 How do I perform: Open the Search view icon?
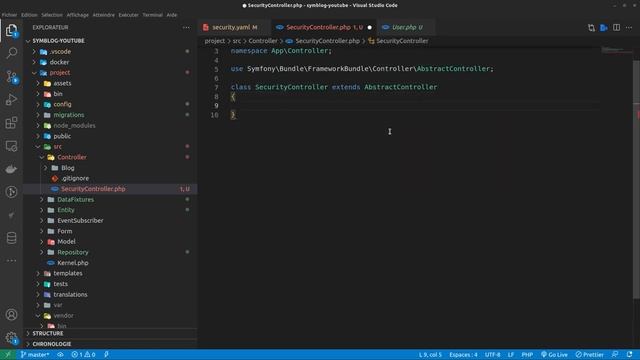pyautogui.click(x=11, y=53)
